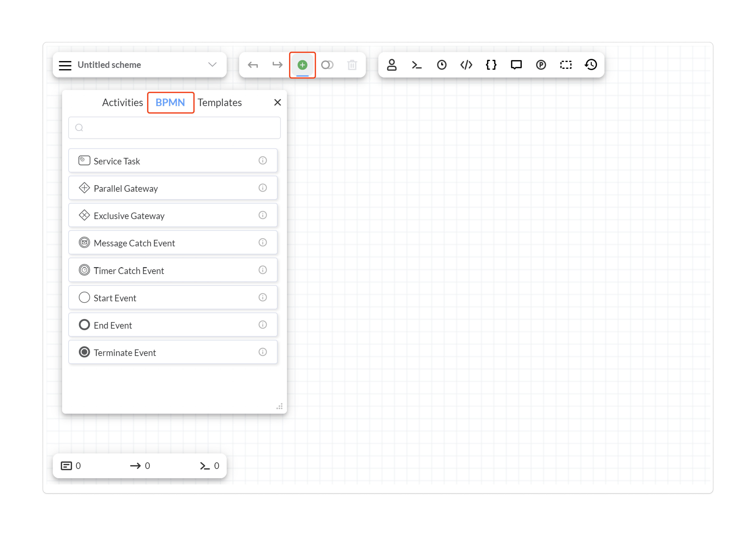756x537 pixels.
Task: Click the activities count icon in status bar
Action: (x=66, y=466)
